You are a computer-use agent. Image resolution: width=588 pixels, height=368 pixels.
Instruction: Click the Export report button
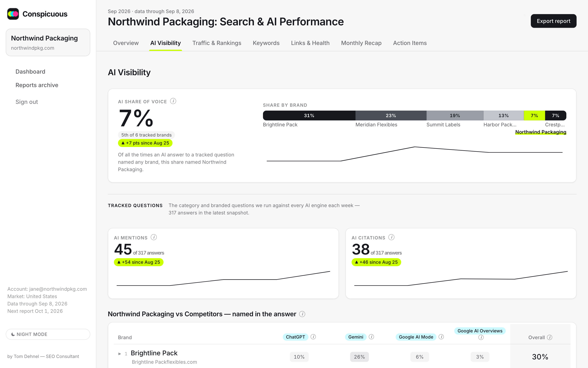[553, 21]
